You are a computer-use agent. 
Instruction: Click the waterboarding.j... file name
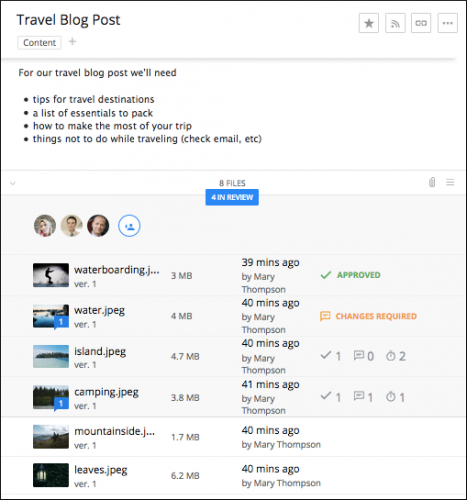(x=117, y=270)
